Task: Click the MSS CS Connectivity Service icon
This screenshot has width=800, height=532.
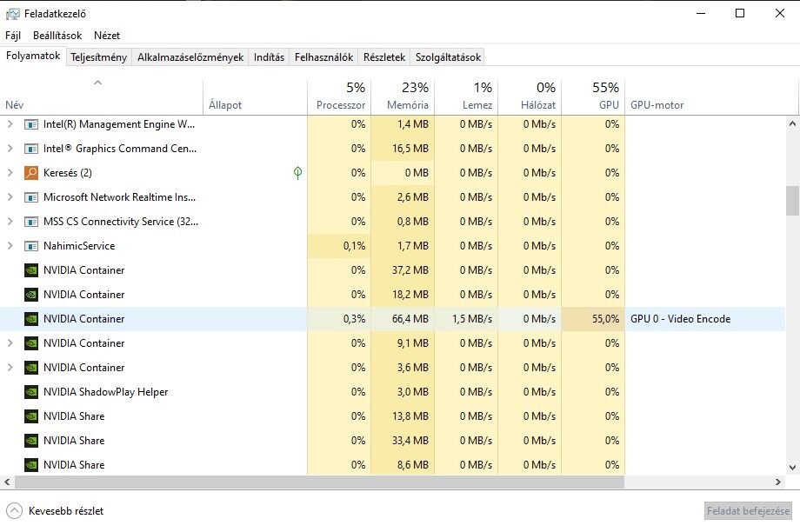Action: click(x=31, y=222)
